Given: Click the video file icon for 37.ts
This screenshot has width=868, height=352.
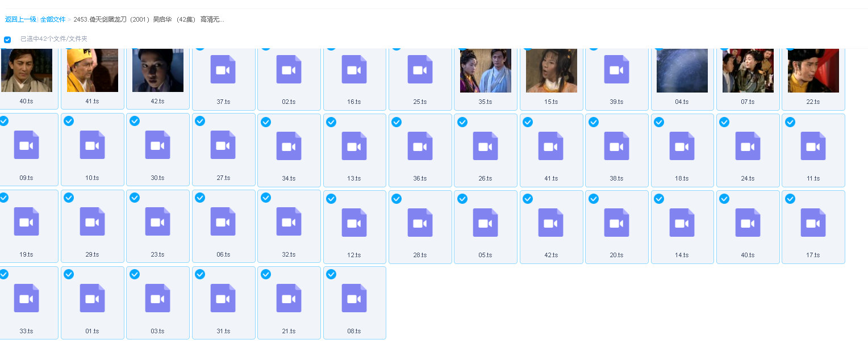Looking at the screenshot, I should click(x=223, y=69).
